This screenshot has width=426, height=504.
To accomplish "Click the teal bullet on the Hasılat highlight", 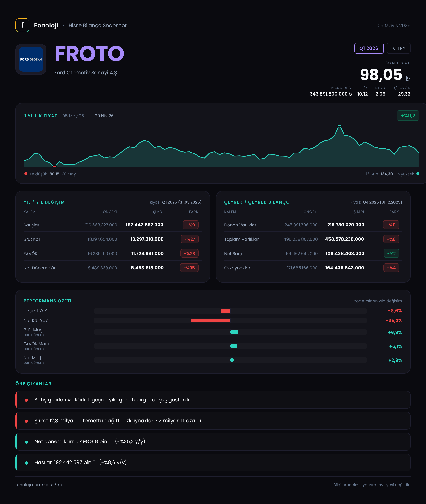I will pyautogui.click(x=26, y=463).
